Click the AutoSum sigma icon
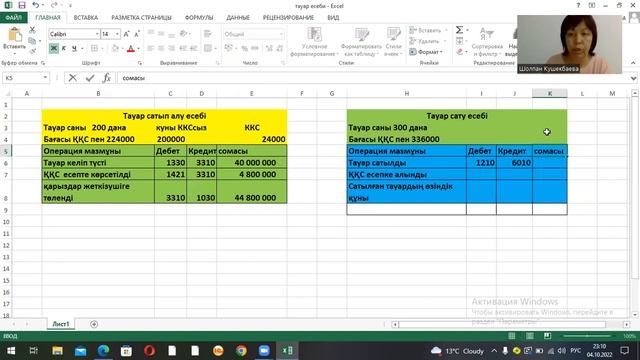The width and height of the screenshot is (640, 360). click(x=459, y=30)
